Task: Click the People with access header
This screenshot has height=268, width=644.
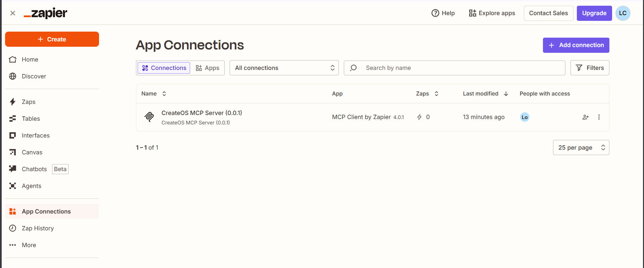Action: click(545, 93)
